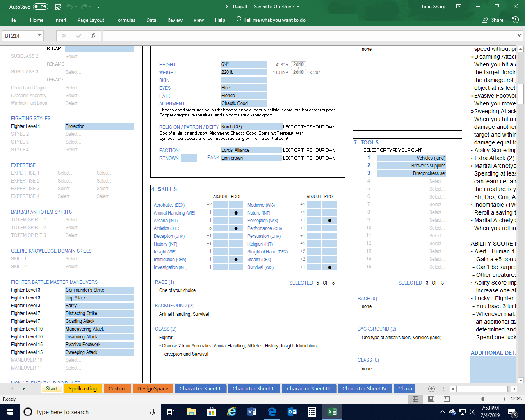The width and height of the screenshot is (525, 420).
Task: Open Calculator from the taskbar
Action: click(x=312, y=412)
